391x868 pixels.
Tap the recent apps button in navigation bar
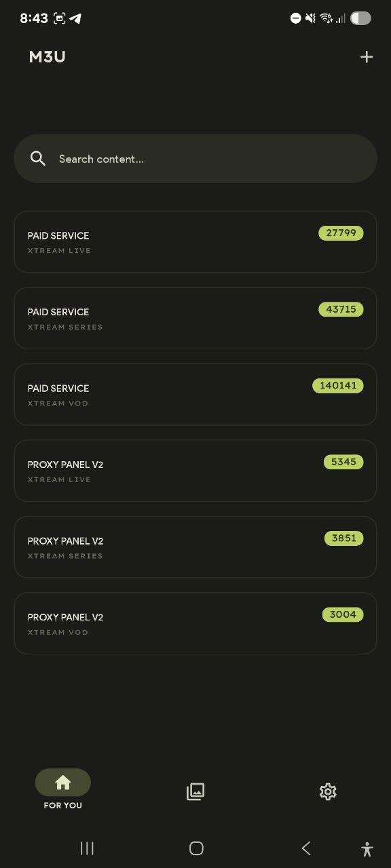coord(87,848)
